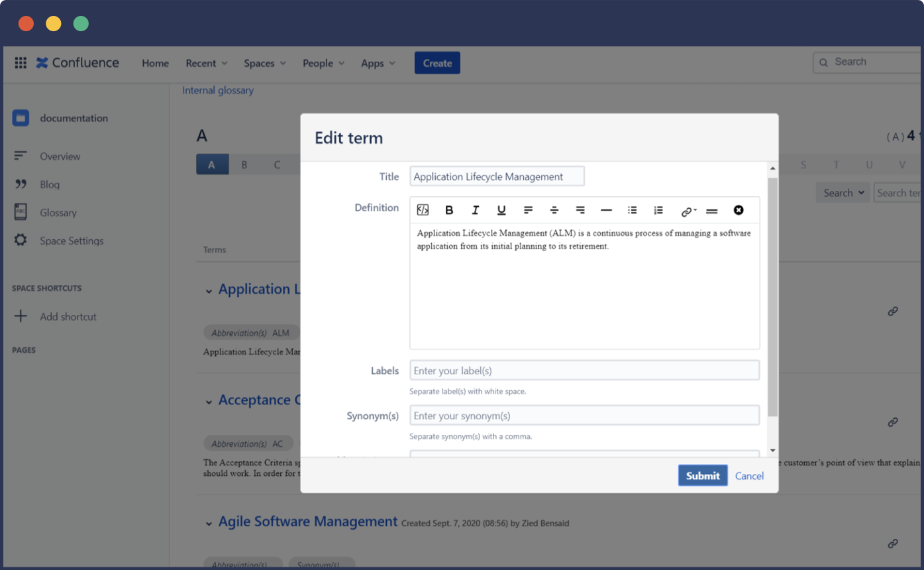Click the ALM abbreviation tag
This screenshot has height=570, width=924.
(x=251, y=333)
